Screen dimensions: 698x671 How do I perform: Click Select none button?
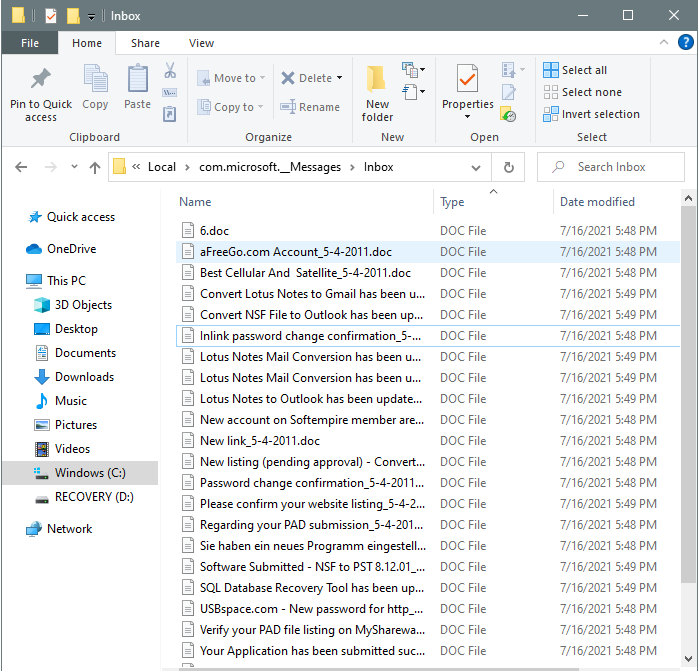click(x=582, y=92)
